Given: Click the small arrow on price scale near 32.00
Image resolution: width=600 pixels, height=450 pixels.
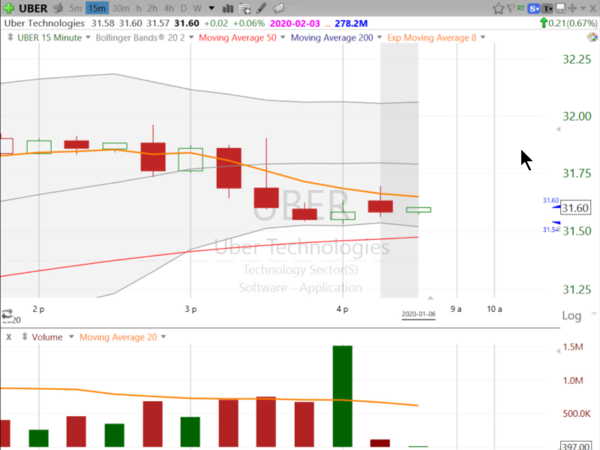Looking at the screenshot, I should pos(558,129).
